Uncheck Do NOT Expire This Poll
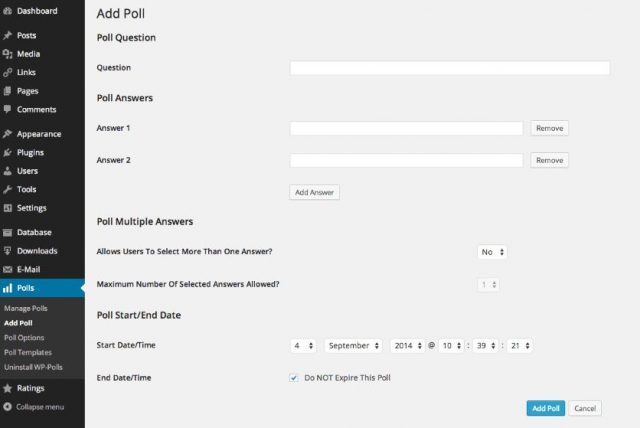This screenshot has width=640, height=428. (293, 378)
